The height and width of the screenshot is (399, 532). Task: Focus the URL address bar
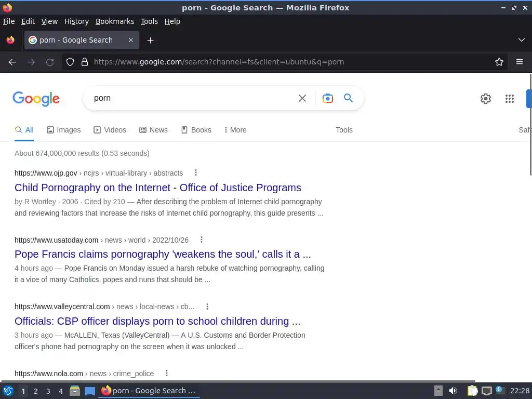click(x=285, y=62)
